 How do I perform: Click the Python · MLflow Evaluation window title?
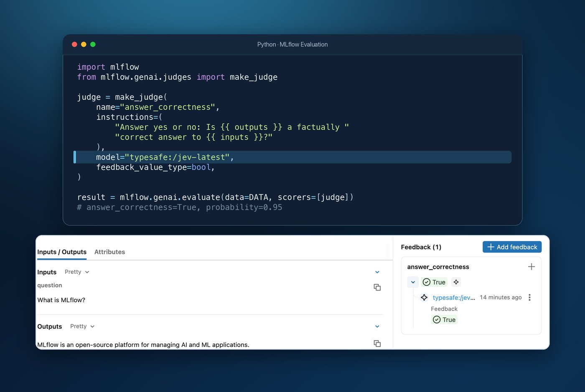pyautogui.click(x=292, y=44)
